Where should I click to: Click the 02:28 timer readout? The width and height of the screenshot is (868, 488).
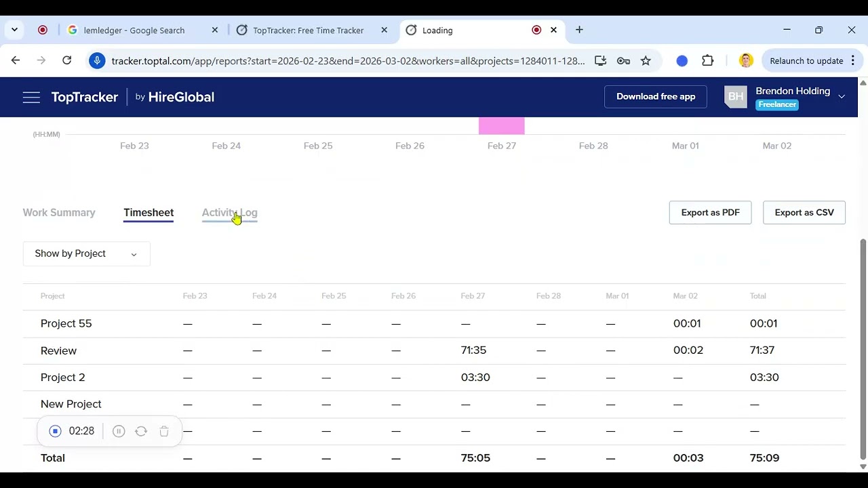tap(81, 431)
